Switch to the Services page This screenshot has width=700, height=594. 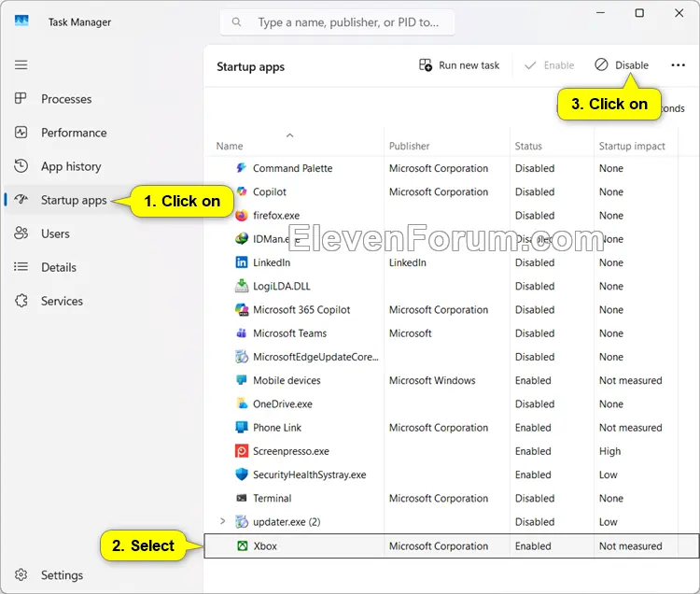tap(62, 301)
